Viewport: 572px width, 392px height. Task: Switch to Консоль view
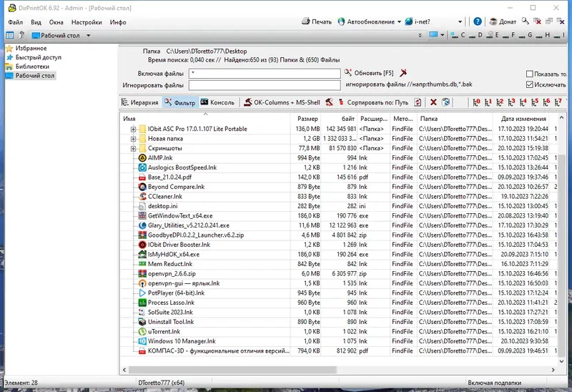[217, 102]
